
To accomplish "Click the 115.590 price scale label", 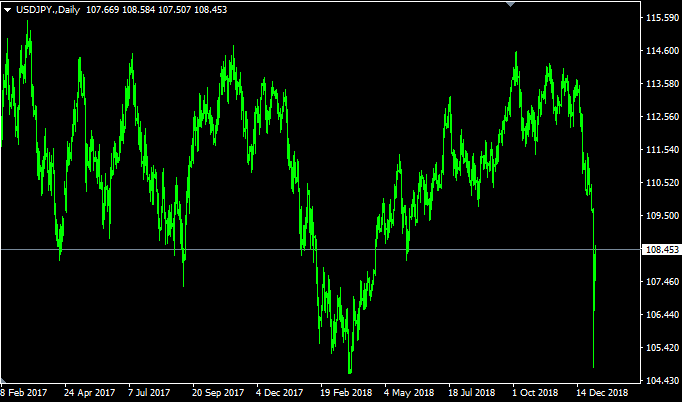I will 663,18.
